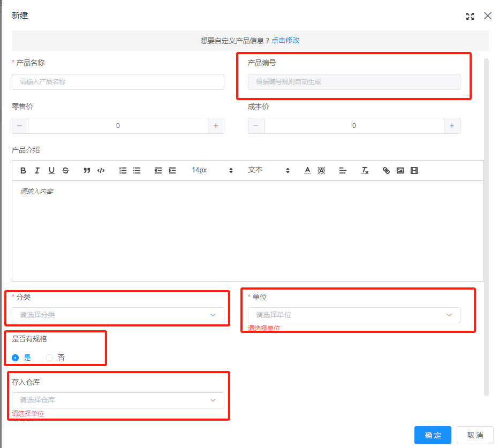Click the 确定 confirm button
Screen dimensions: 499x448
[433, 435]
